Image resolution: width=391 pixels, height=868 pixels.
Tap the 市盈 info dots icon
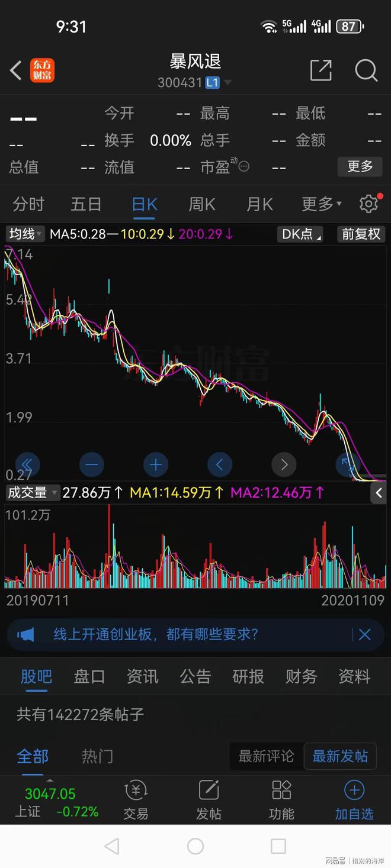[x=243, y=167]
